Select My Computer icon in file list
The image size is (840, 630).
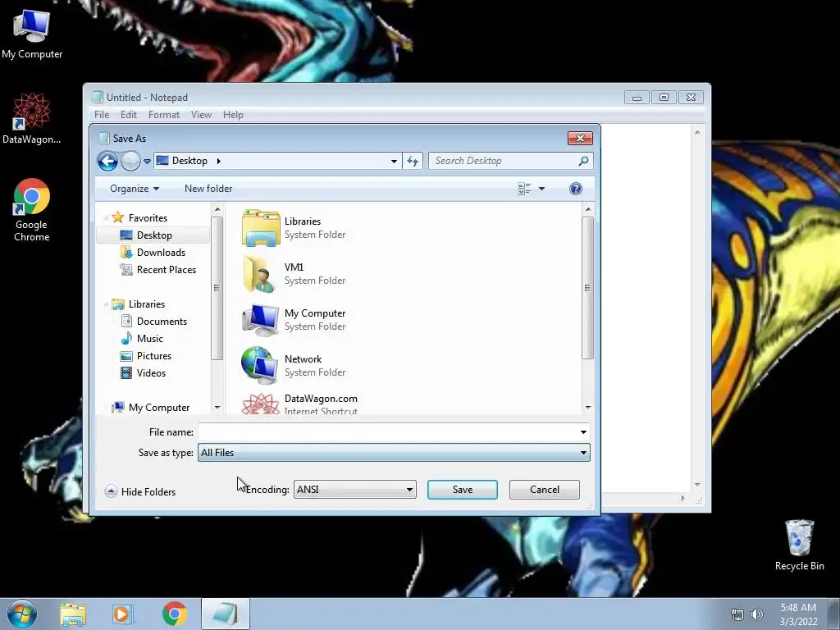[260, 320]
